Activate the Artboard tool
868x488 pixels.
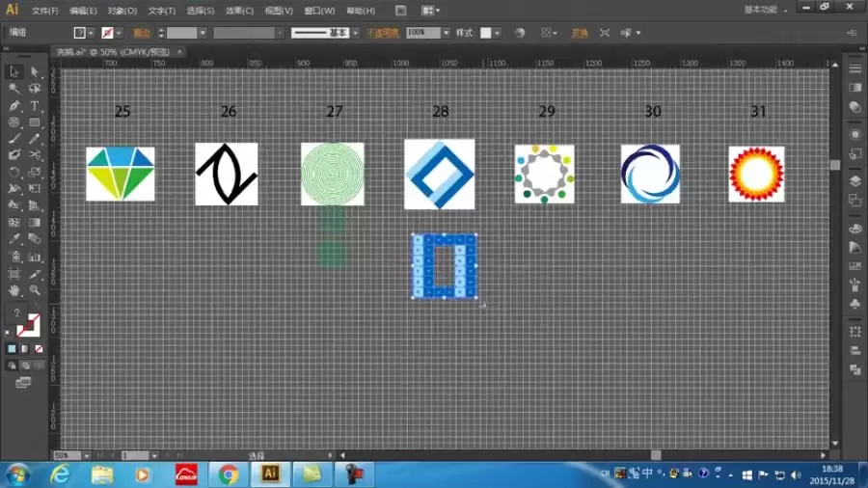coord(14,274)
